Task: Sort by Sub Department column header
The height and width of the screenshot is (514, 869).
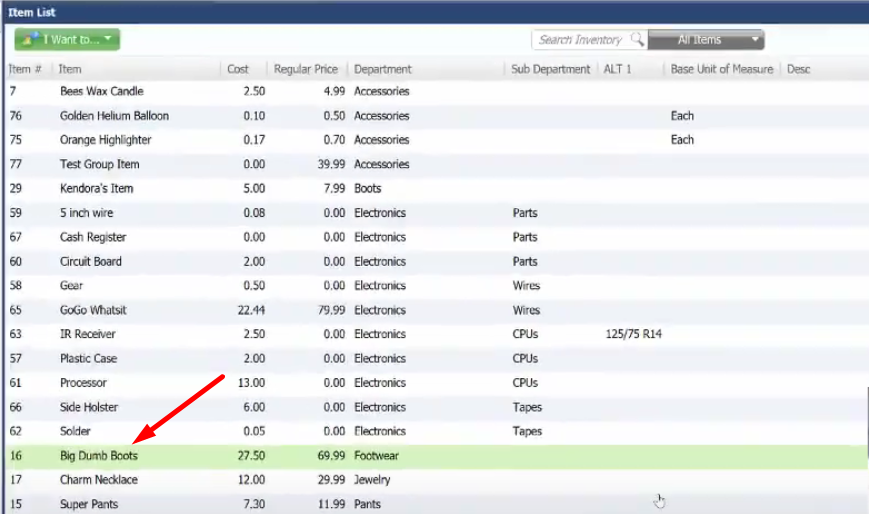Action: [550, 69]
